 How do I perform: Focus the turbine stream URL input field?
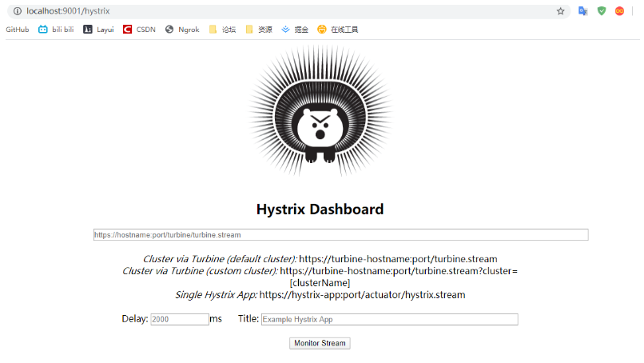(341, 235)
